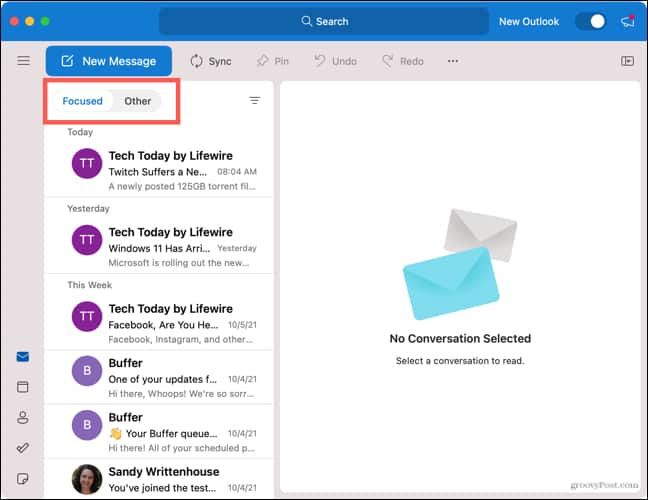The width and height of the screenshot is (648, 500).
Task: Open the People contacts view
Action: pos(22,418)
